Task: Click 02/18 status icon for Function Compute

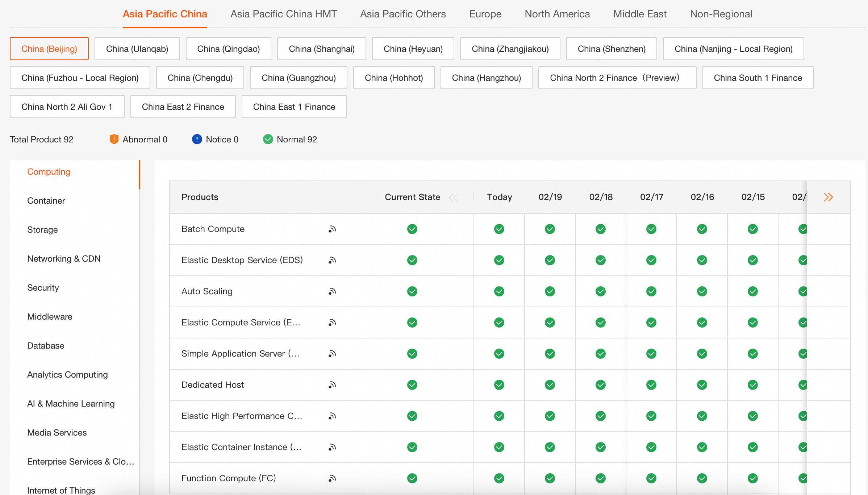Action: pos(601,478)
